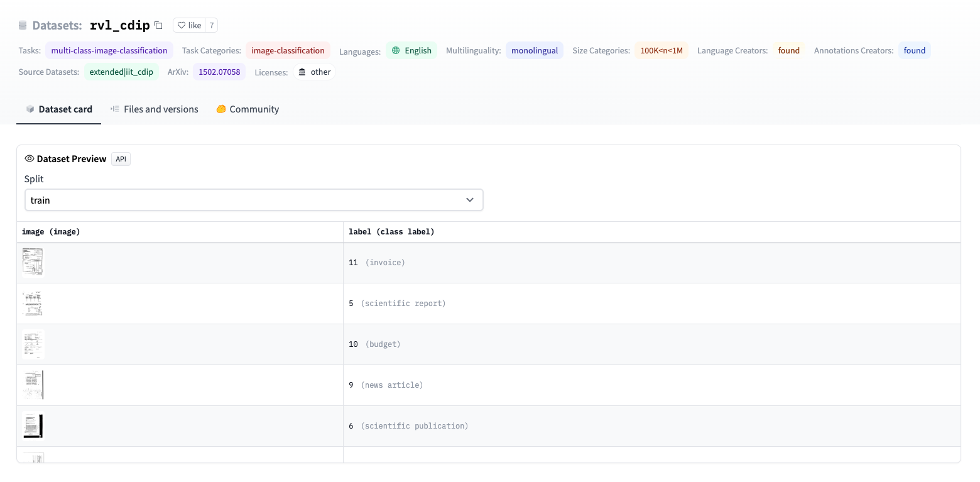Expand the extended|iit_cdip source dataset tag
The height and width of the screenshot is (482, 980).
pos(121,72)
